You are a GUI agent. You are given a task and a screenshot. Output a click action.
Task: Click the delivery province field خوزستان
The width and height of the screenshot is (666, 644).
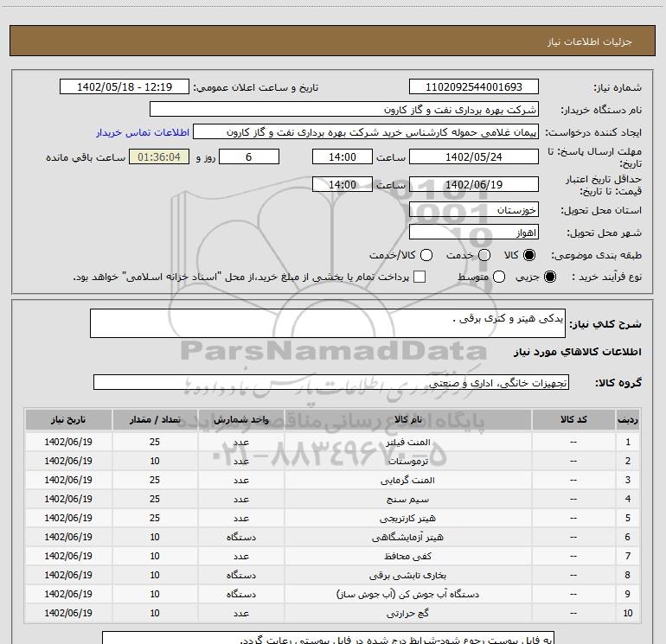tap(474, 209)
